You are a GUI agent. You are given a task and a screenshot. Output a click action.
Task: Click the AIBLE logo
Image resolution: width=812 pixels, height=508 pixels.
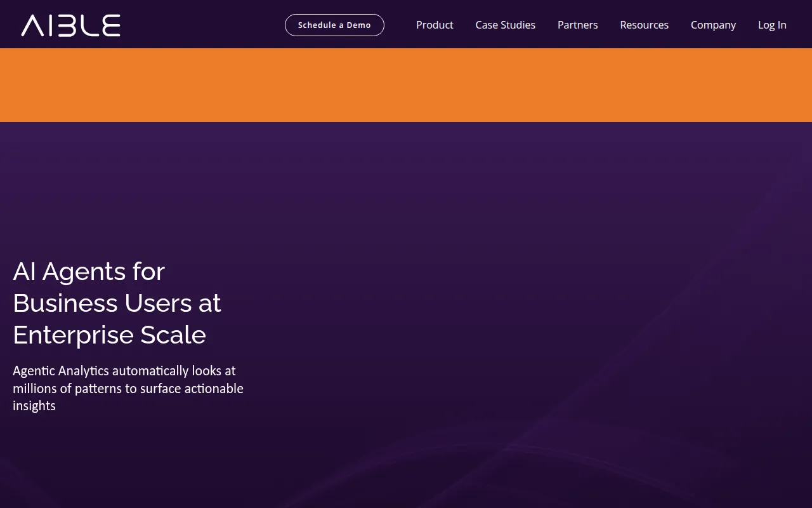pyautogui.click(x=70, y=25)
